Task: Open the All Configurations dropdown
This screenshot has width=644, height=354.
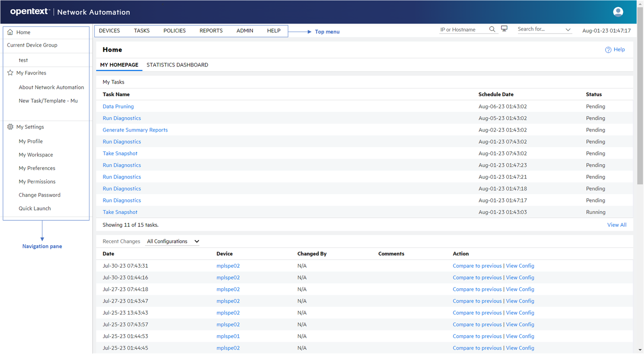Action: click(173, 241)
